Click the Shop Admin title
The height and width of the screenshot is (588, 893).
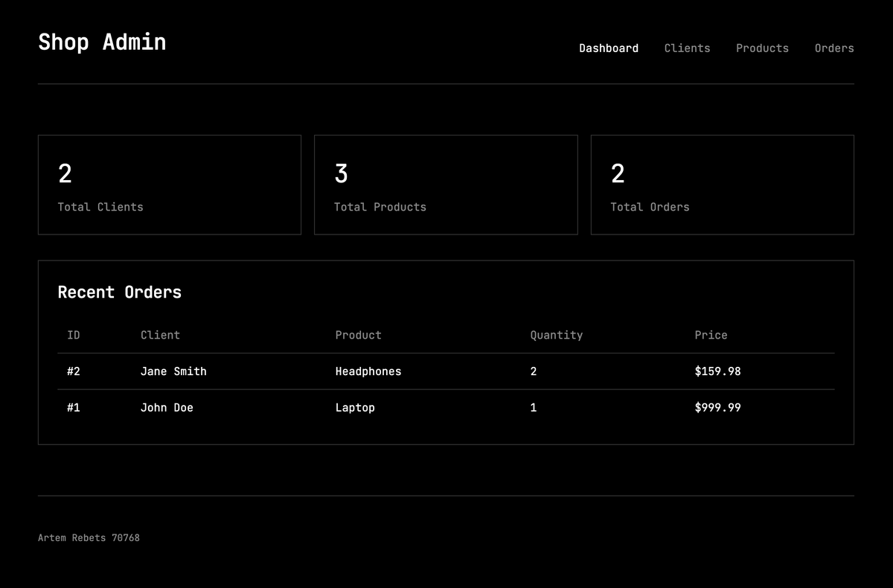[x=102, y=42]
